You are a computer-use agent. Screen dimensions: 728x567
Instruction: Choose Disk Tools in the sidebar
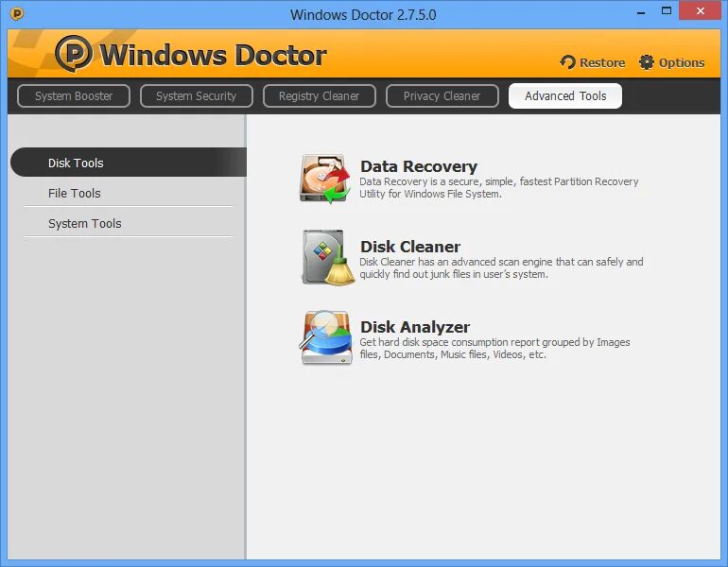click(129, 163)
